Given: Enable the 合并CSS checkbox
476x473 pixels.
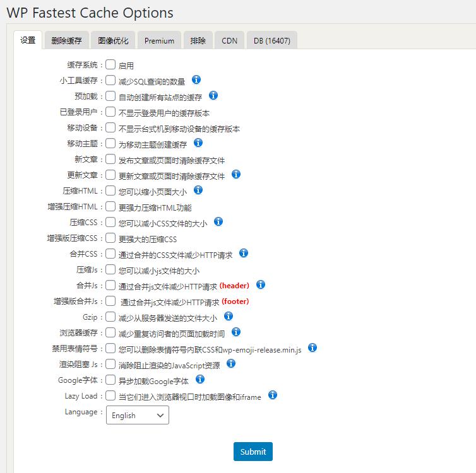Looking at the screenshot, I should 110,254.
